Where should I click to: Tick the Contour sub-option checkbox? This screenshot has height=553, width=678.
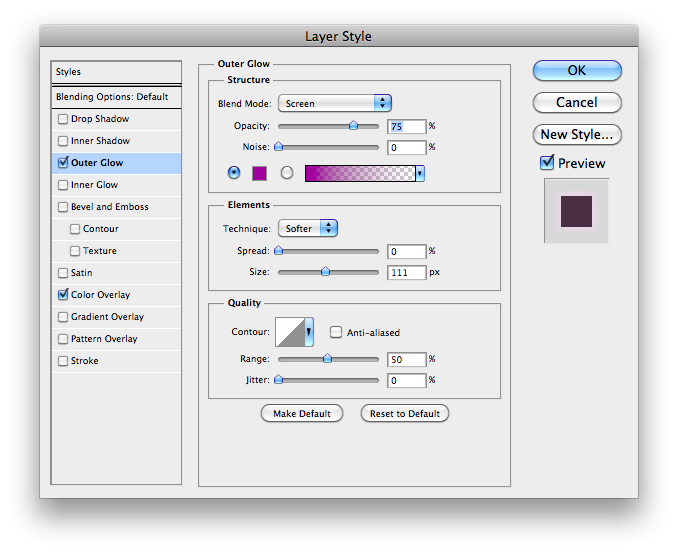click(x=75, y=229)
